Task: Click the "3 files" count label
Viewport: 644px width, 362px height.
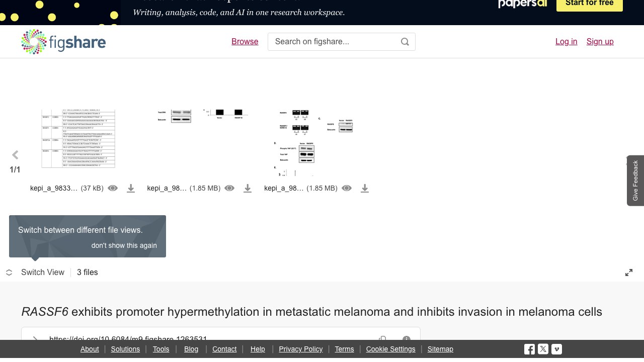Action: point(88,273)
